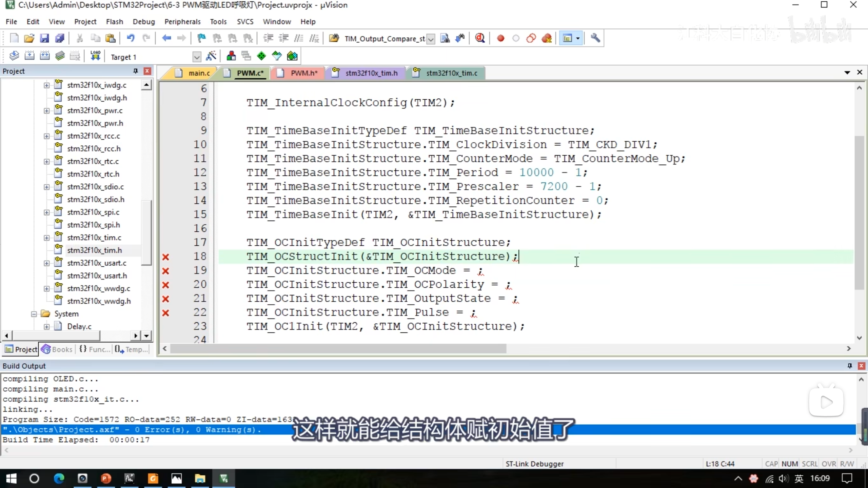Screen dimensions: 868x488
Task: Click the Save All icon
Action: coord(60,38)
